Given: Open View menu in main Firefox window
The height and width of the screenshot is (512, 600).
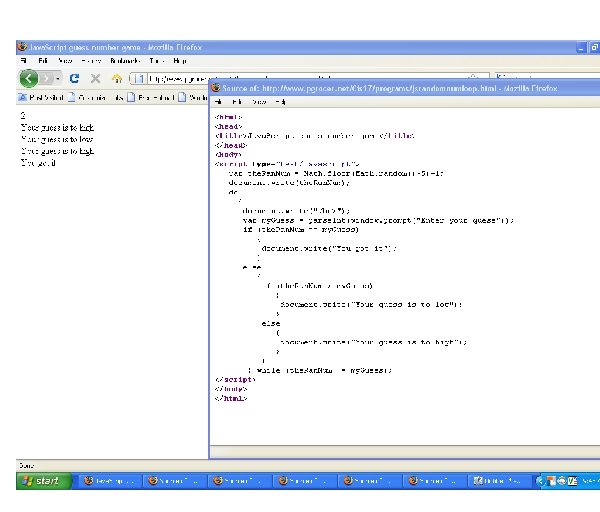Looking at the screenshot, I should click(x=65, y=60).
